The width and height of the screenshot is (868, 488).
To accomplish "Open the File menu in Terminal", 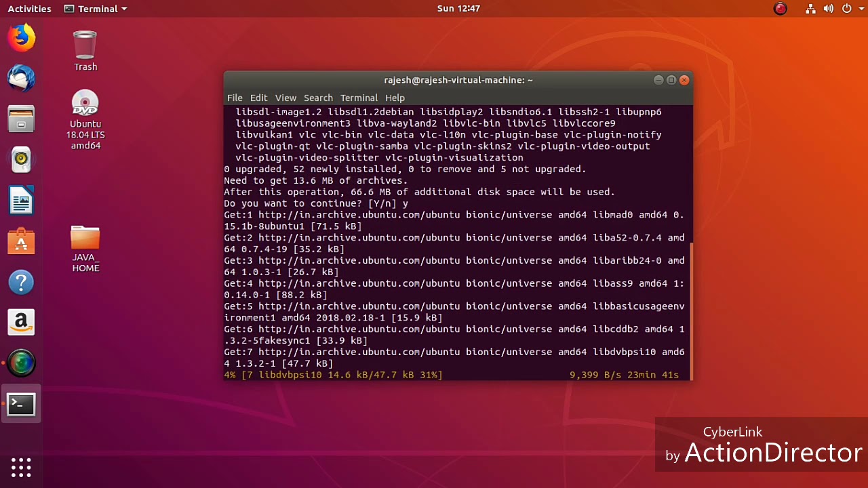I will pyautogui.click(x=235, y=98).
